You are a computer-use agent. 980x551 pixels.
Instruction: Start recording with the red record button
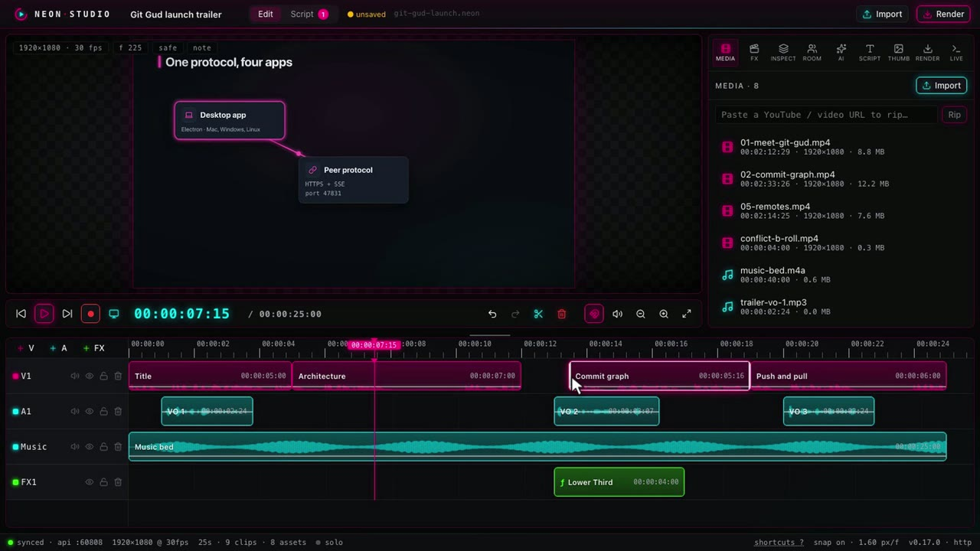(x=90, y=314)
